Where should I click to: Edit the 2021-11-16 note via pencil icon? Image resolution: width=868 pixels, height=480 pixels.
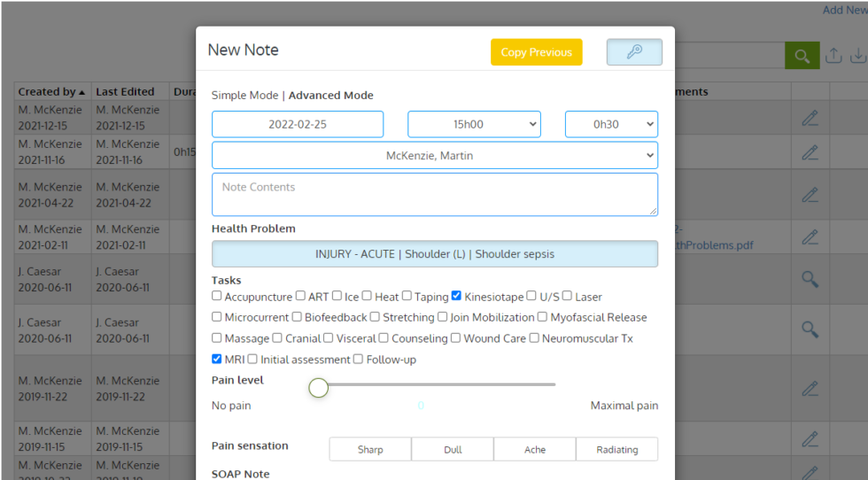[x=810, y=152]
